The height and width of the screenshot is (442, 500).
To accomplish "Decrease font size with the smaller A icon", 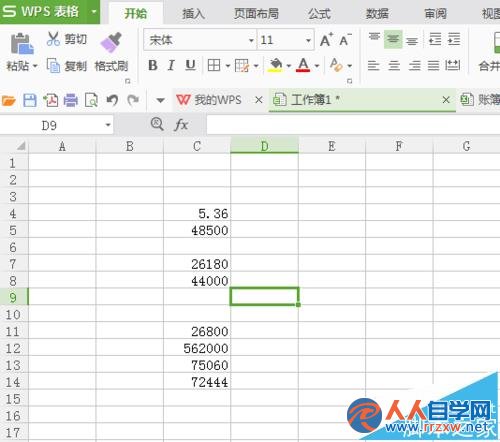I will (345, 40).
